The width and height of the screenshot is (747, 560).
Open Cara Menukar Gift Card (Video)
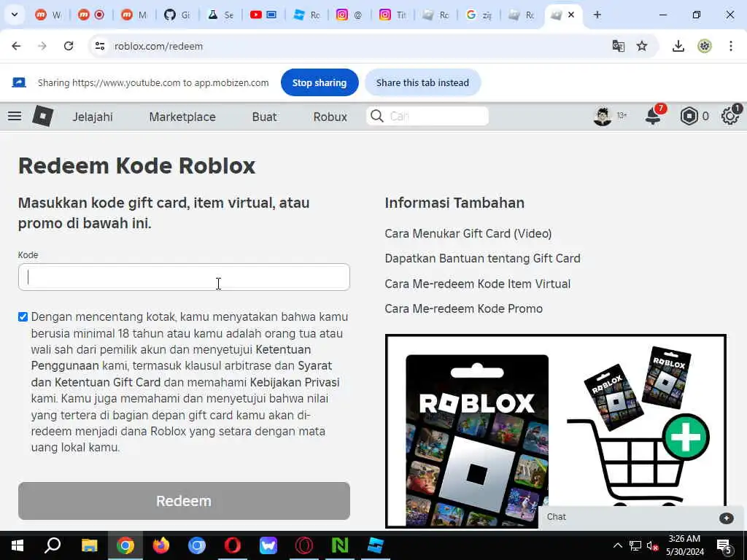(468, 234)
